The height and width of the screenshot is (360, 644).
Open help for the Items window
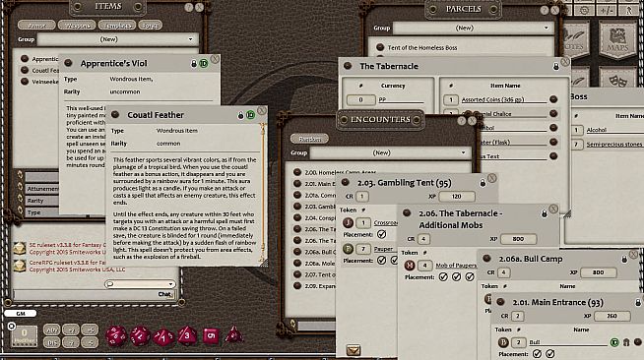pos(188,8)
